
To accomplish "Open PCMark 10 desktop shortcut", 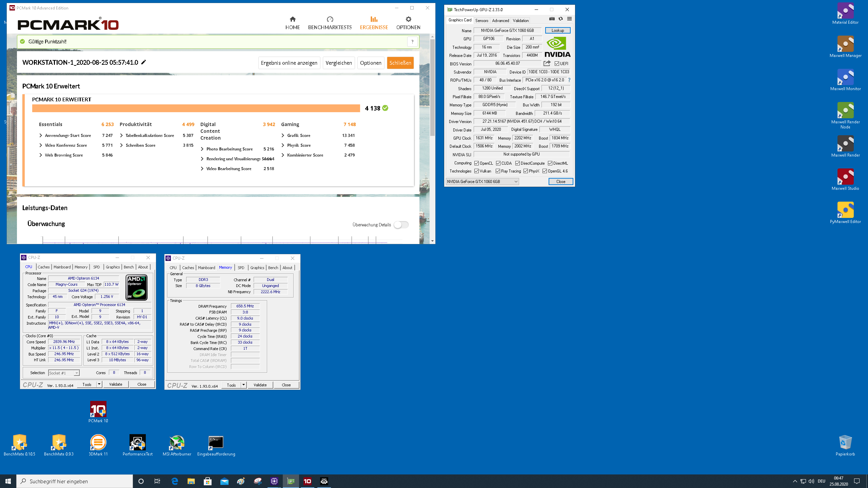I will (x=98, y=412).
